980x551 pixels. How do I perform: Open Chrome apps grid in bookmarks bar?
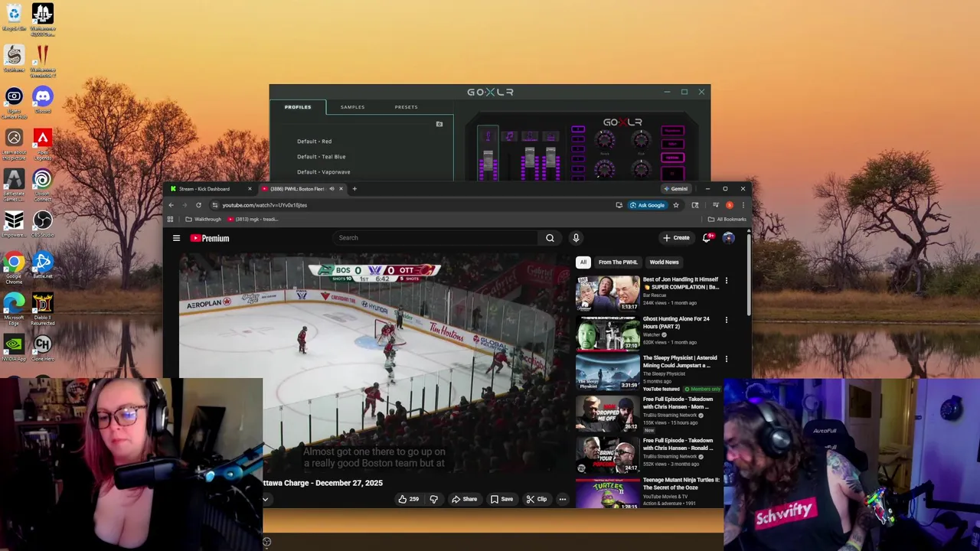[170, 219]
